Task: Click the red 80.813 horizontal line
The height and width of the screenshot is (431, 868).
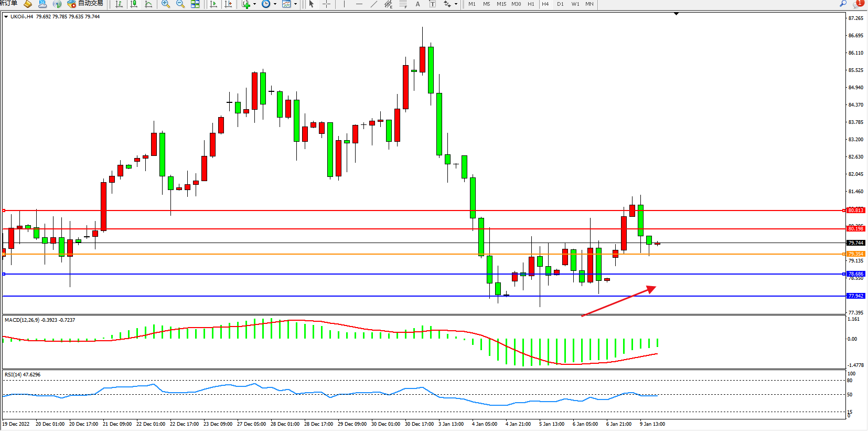Action: click(420, 211)
